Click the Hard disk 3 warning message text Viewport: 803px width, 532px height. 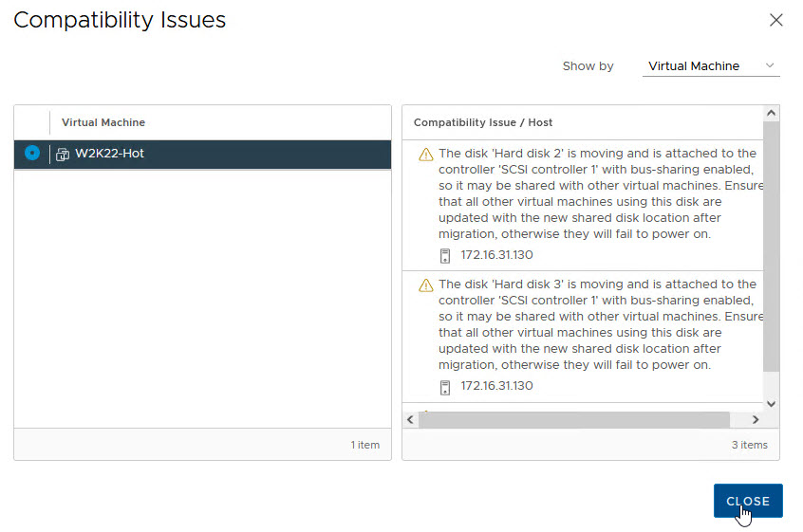click(x=598, y=324)
